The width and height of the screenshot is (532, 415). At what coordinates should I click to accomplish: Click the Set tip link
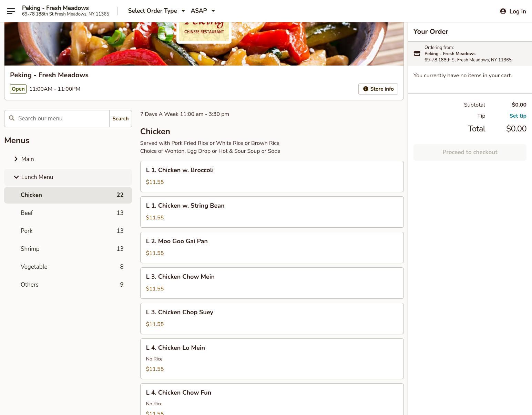[518, 116]
